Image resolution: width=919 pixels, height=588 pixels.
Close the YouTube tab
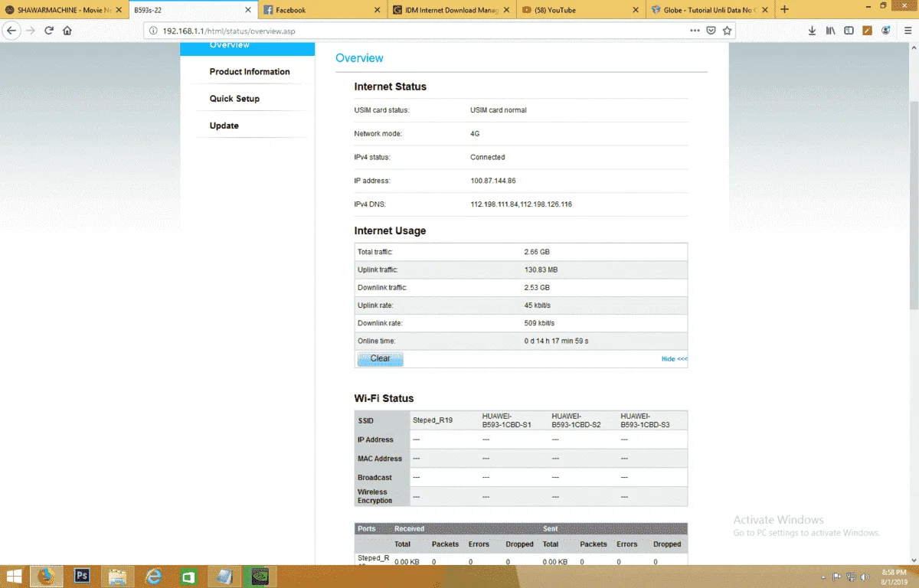(x=636, y=10)
